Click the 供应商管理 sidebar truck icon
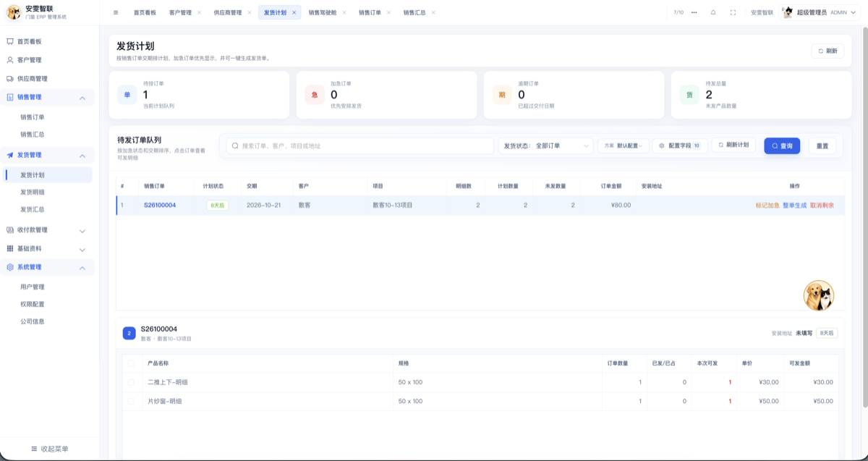Image resolution: width=868 pixels, height=461 pixels. tap(10, 78)
